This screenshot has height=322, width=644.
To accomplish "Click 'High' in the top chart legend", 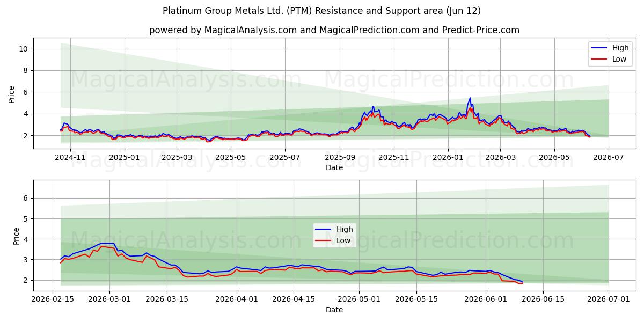I will pyautogui.click(x=620, y=48).
